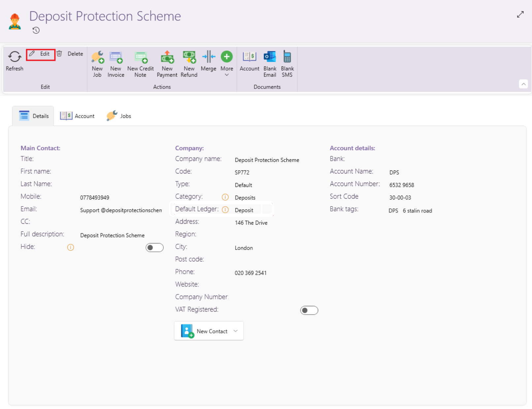Send a Blank SMS
Screen dimensions: 532x409
pos(287,64)
